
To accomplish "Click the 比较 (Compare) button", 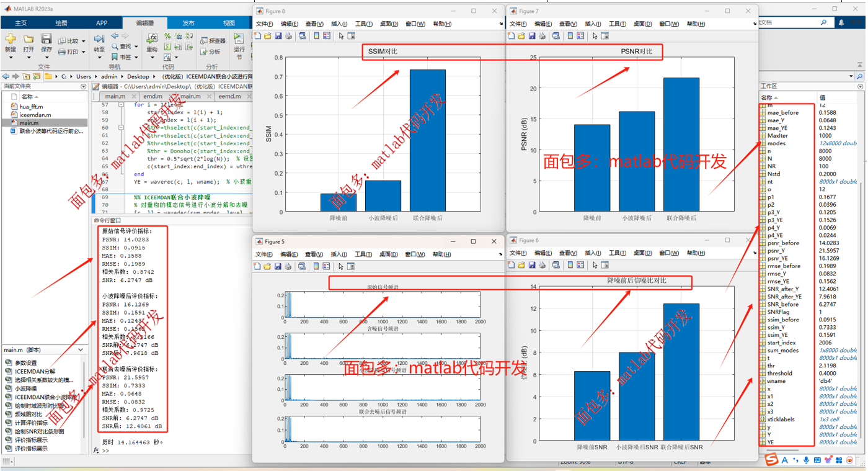I will pyautogui.click(x=68, y=41).
